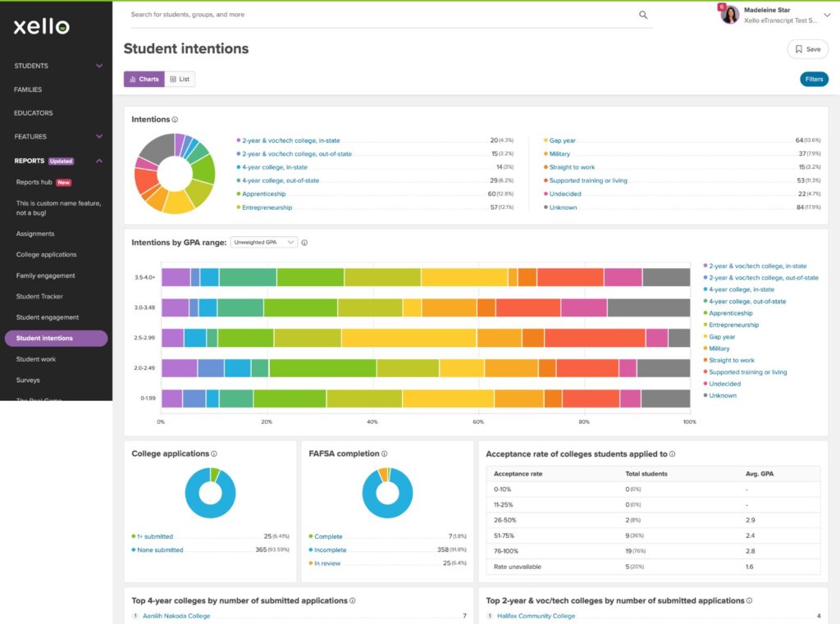Open College applications info icon
Screen dimensions: 840x624
pos(214,453)
